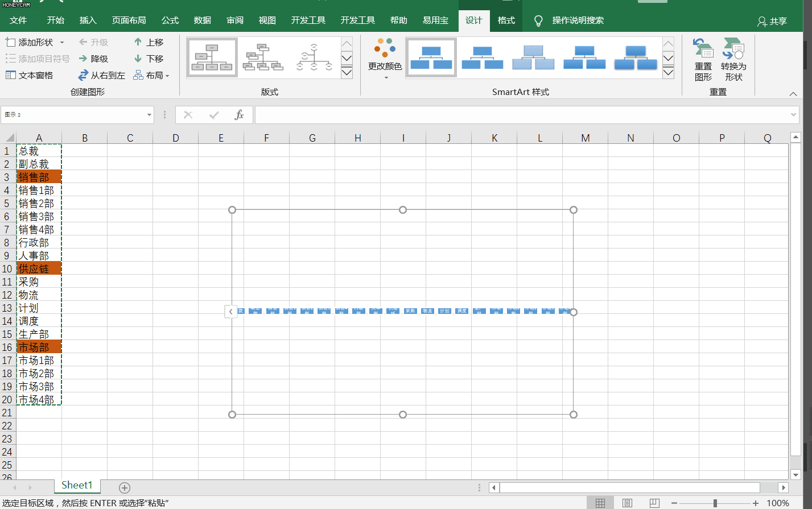Viewport: 812px width, 509px height.
Task: Switch to the Insert (插入) tab
Action: (x=88, y=20)
